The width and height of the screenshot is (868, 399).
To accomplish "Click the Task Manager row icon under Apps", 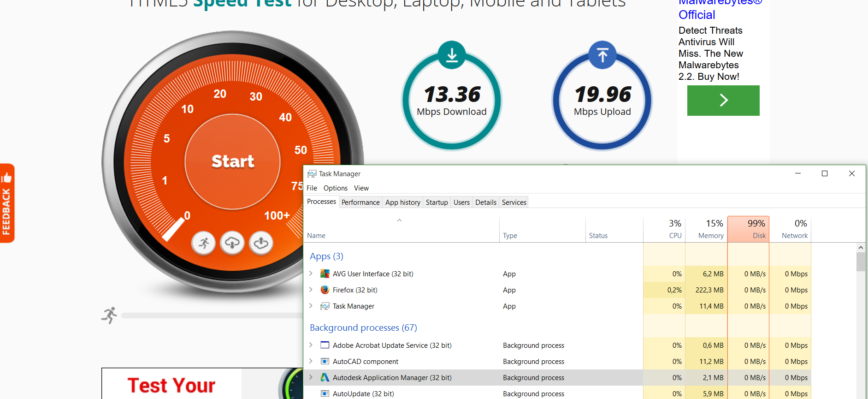I will 325,306.
